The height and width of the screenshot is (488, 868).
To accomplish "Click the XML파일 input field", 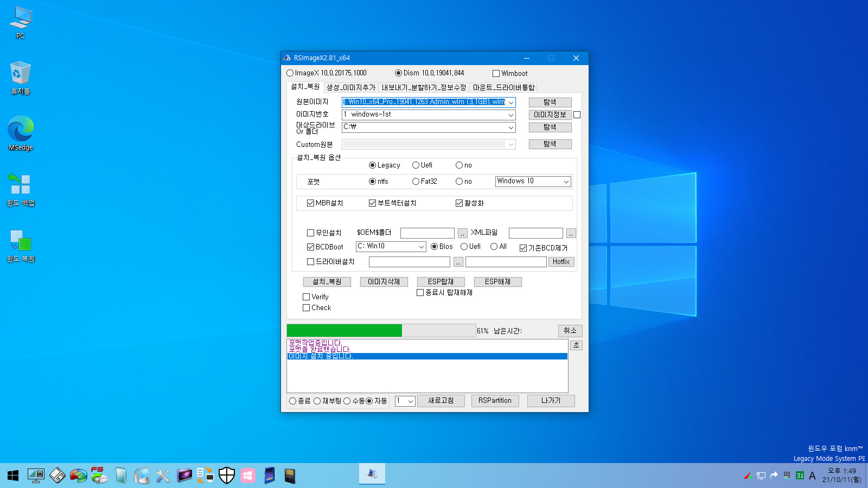I will (536, 233).
